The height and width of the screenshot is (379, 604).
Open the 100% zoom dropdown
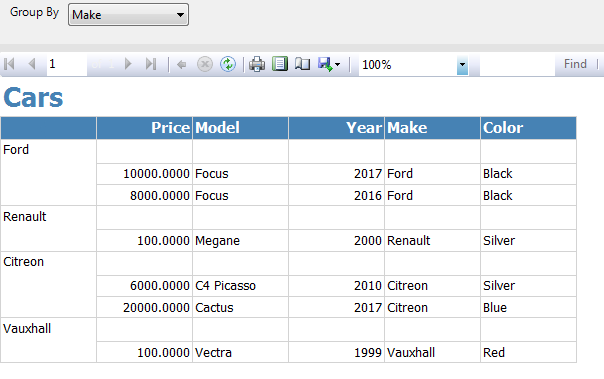click(463, 65)
